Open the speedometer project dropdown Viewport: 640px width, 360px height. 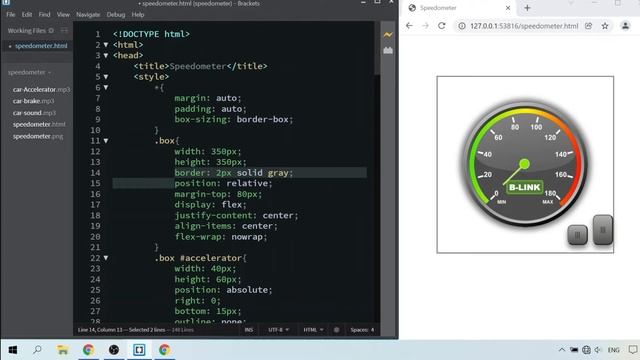(x=29, y=72)
